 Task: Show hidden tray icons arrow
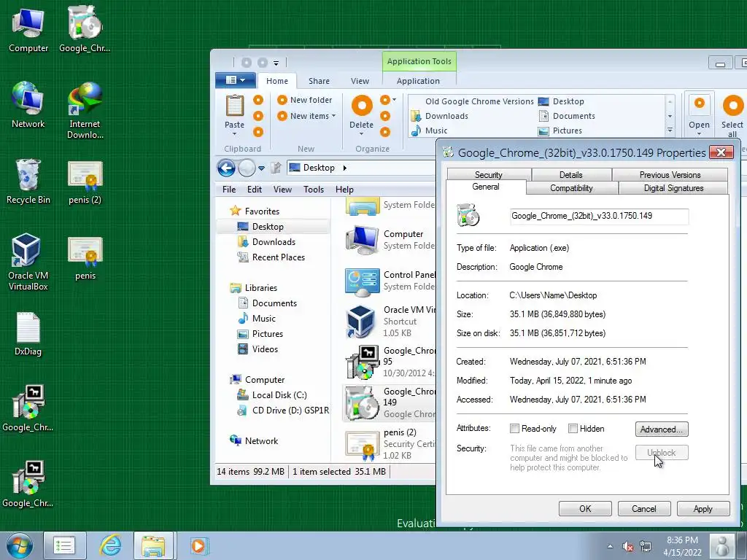[x=610, y=547]
